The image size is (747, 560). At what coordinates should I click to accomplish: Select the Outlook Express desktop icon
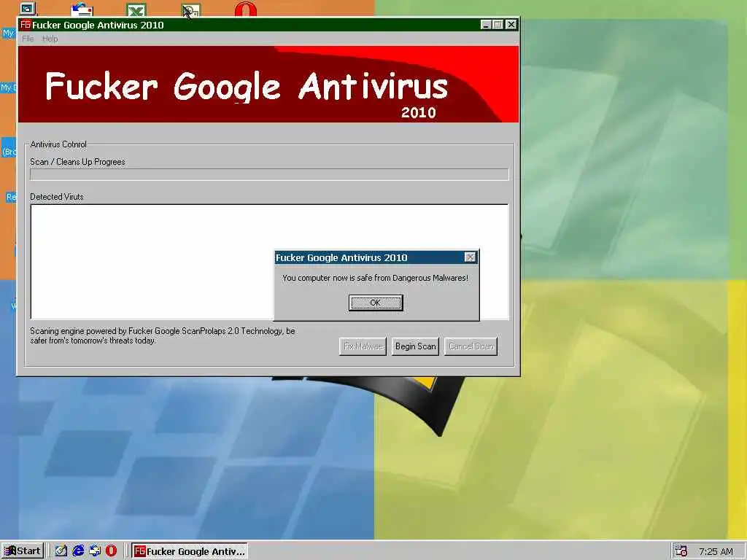82,9
